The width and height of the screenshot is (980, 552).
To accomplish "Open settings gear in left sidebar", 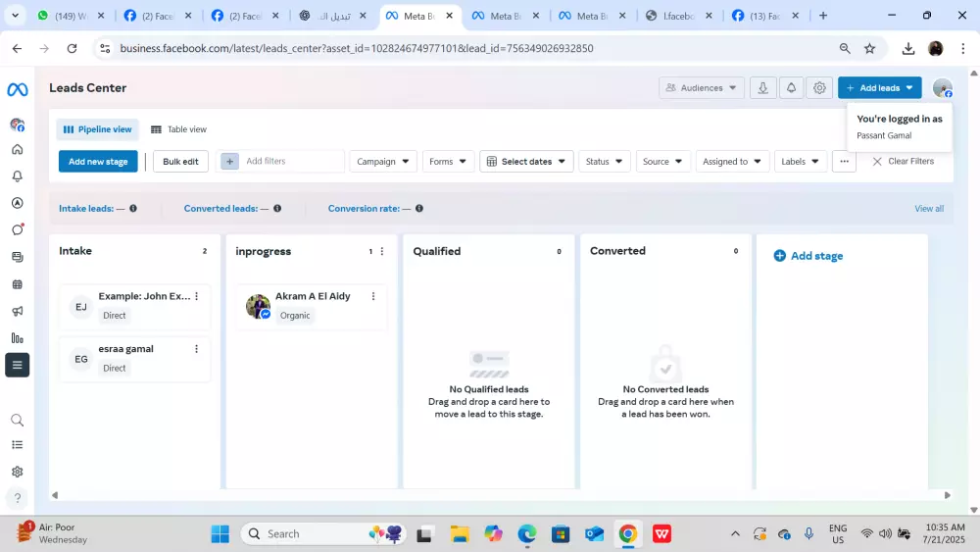I will coord(18,472).
